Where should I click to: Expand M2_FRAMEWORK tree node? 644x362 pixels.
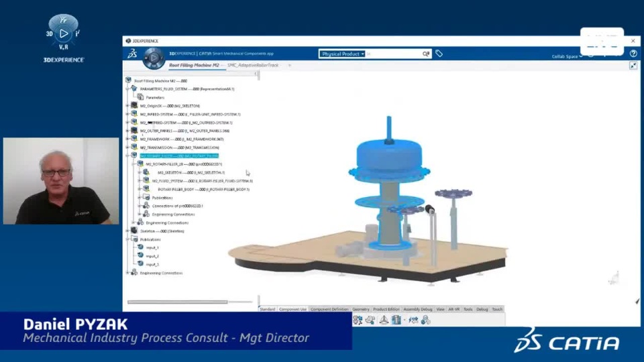[x=127, y=139]
